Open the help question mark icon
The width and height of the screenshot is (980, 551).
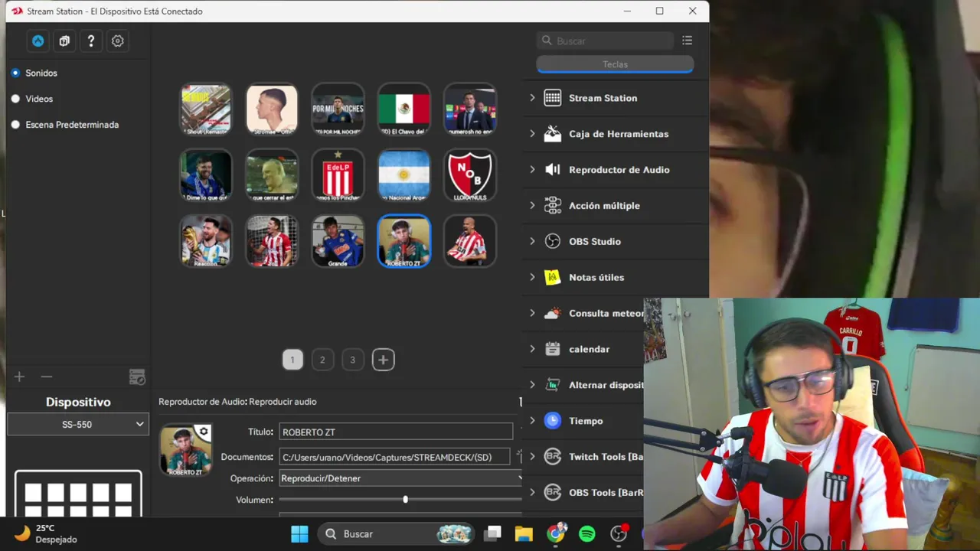91,41
